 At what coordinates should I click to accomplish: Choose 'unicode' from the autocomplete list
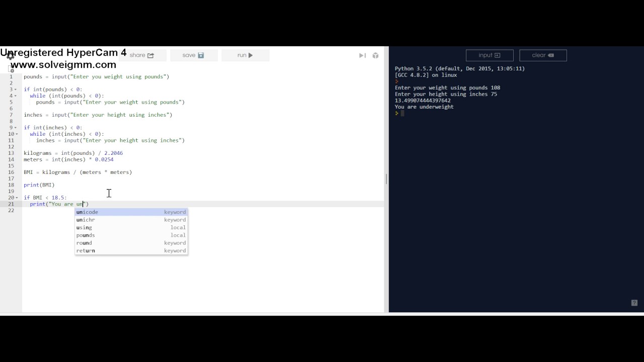[x=131, y=212]
